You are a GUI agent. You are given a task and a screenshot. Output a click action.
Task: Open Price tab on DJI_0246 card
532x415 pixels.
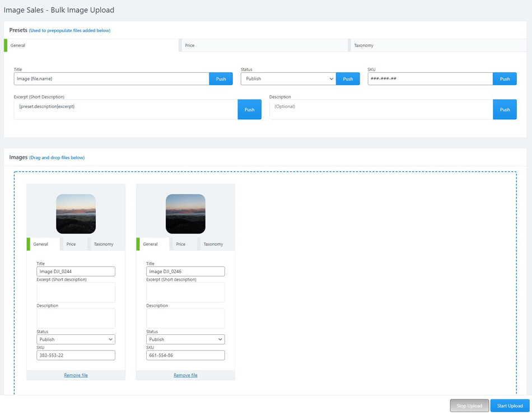coord(183,244)
